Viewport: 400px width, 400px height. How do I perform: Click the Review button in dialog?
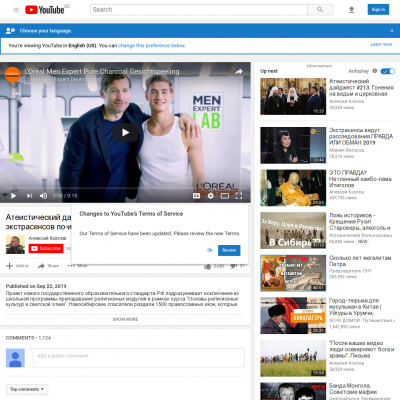tap(229, 250)
